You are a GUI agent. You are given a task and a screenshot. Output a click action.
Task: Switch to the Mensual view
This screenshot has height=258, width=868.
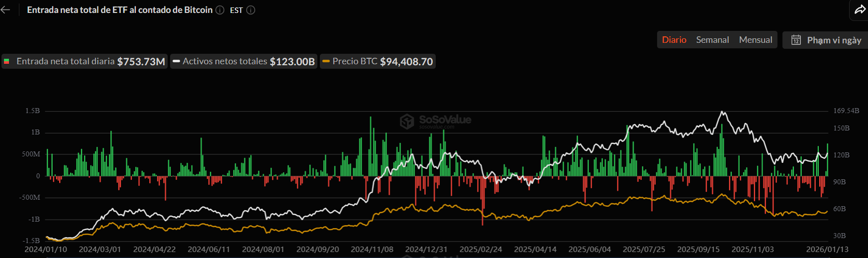[x=756, y=40]
